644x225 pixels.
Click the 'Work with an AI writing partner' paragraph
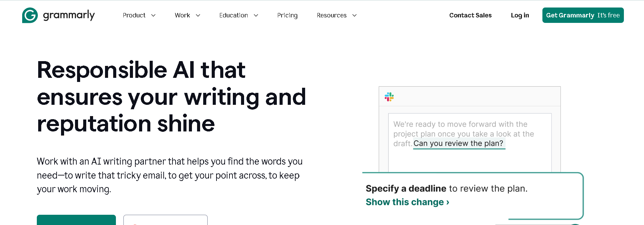[x=170, y=175]
